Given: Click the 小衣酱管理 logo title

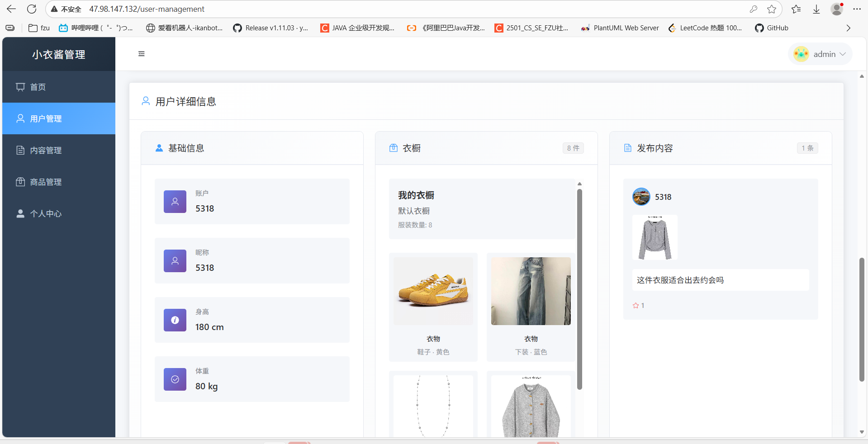Looking at the screenshot, I should coord(59,55).
